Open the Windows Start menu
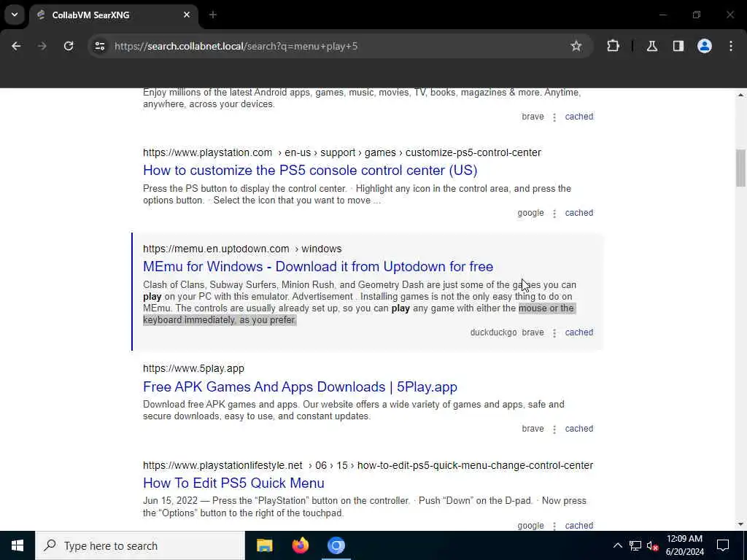 point(18,545)
